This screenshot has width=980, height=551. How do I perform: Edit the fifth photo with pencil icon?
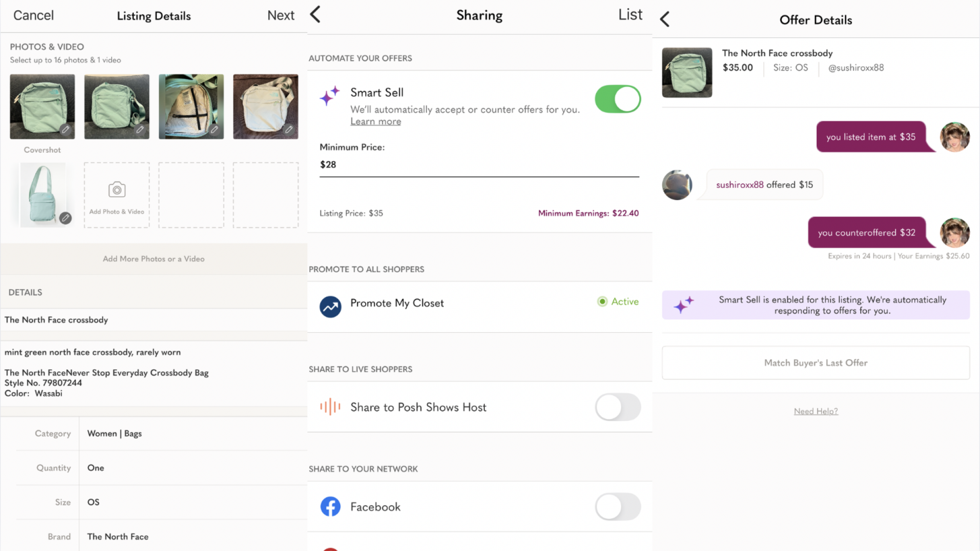coord(65,218)
